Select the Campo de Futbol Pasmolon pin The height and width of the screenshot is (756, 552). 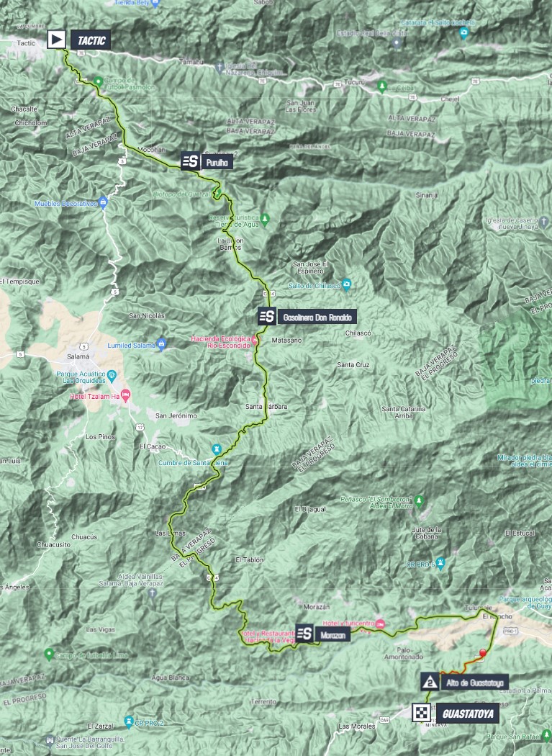pyautogui.click(x=98, y=81)
